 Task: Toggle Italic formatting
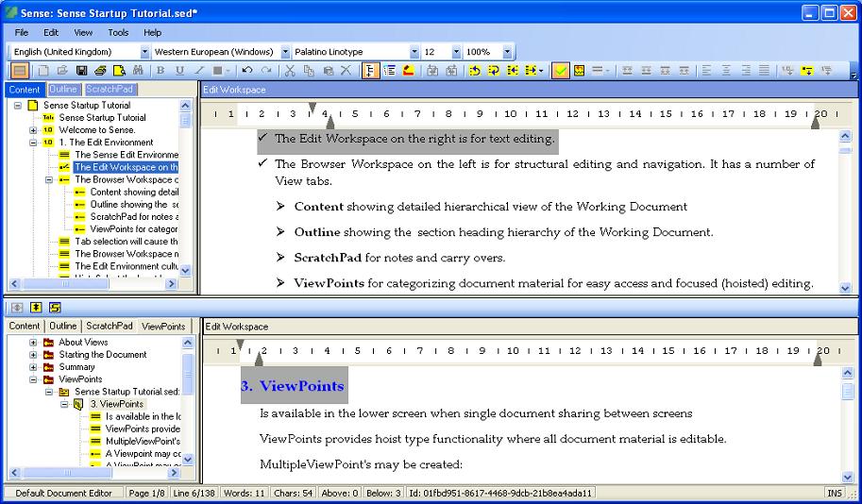point(198,71)
